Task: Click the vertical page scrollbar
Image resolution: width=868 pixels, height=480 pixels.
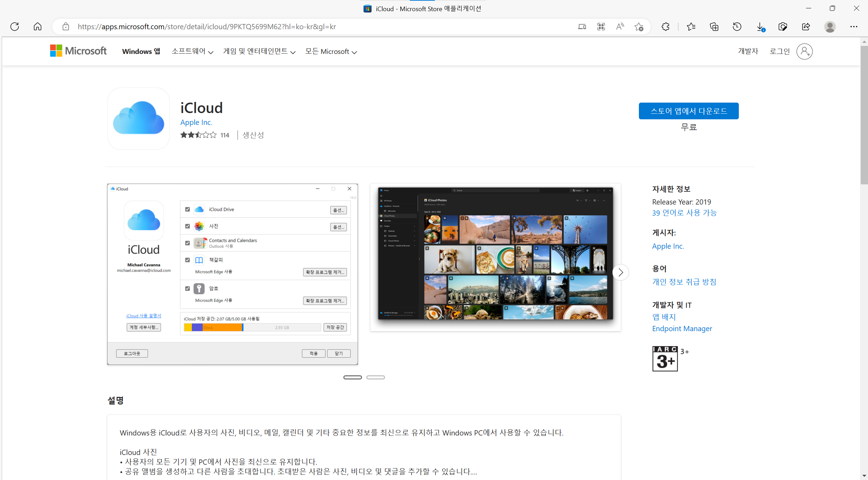Action: (864, 115)
